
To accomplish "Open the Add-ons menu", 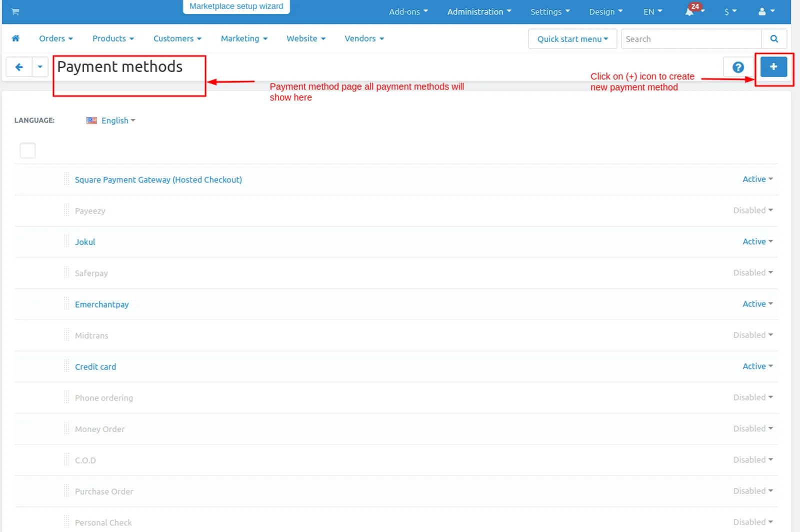I will (x=408, y=11).
